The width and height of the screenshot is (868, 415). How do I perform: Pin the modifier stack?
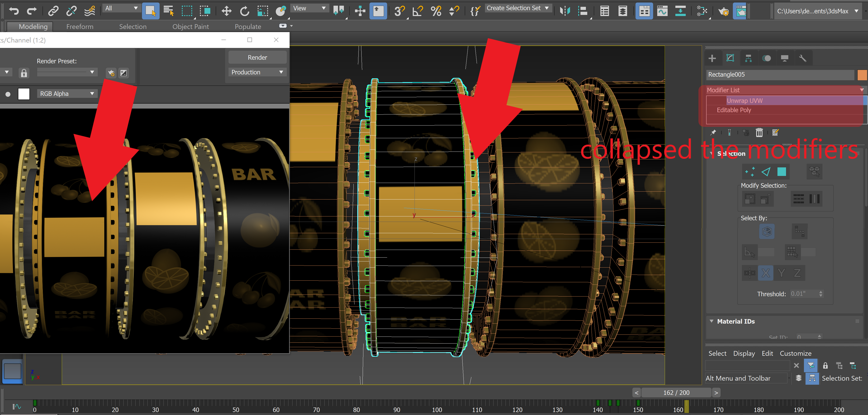click(x=713, y=132)
